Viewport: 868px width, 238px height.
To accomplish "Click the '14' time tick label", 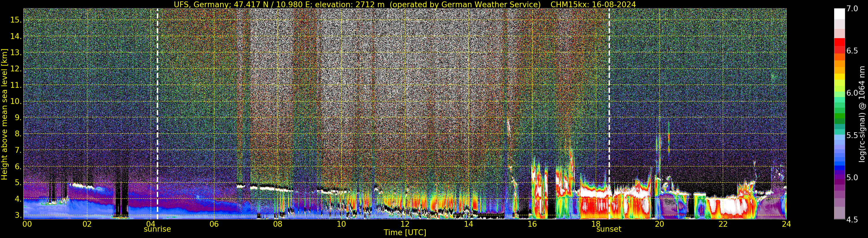I will click(468, 224).
